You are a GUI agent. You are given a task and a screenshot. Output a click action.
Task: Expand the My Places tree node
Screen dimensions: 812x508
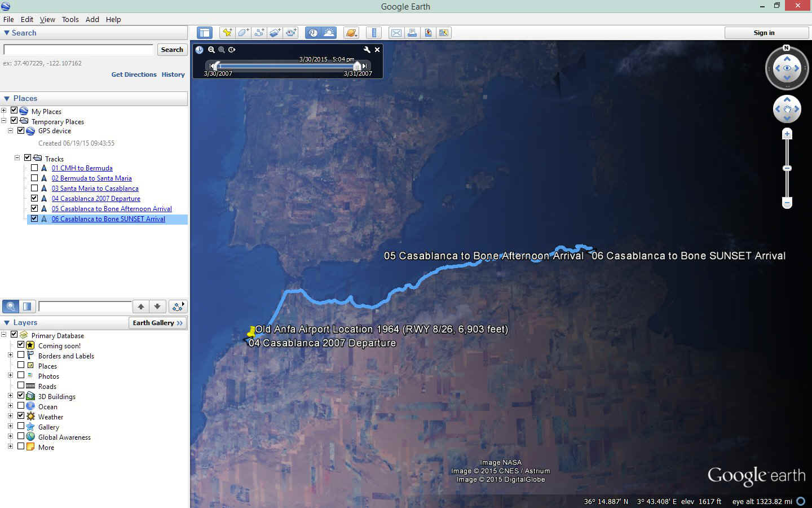click(x=4, y=111)
